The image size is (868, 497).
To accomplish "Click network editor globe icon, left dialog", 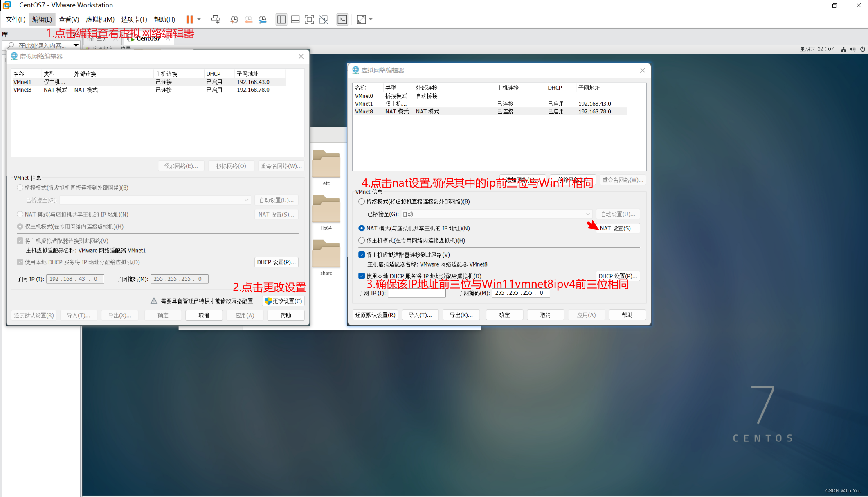I will coord(14,56).
